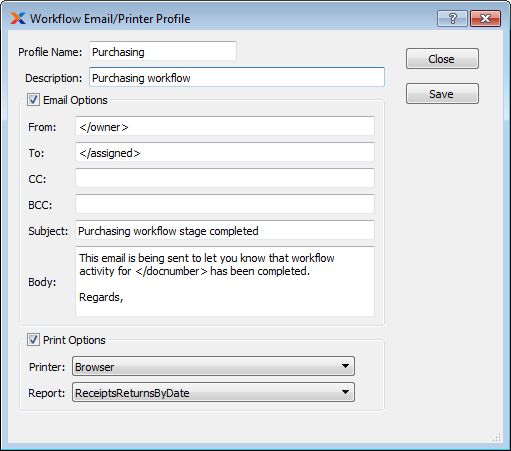Click the 'Regards,' line in the body
This screenshot has width=511, height=451.
pyautogui.click(x=101, y=297)
